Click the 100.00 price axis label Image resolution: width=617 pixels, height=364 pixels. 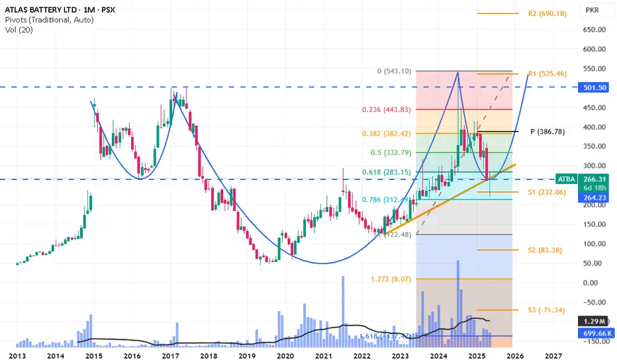click(594, 244)
